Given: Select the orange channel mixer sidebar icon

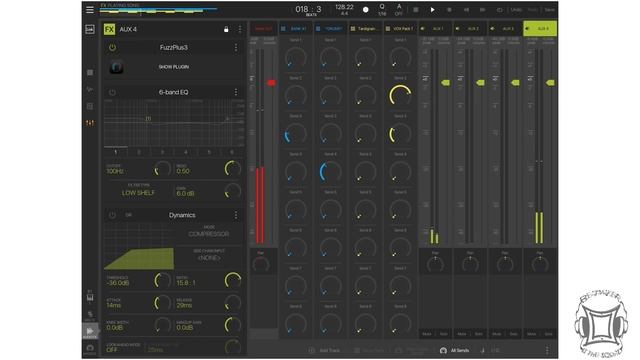Looking at the screenshot, I should coord(90,122).
